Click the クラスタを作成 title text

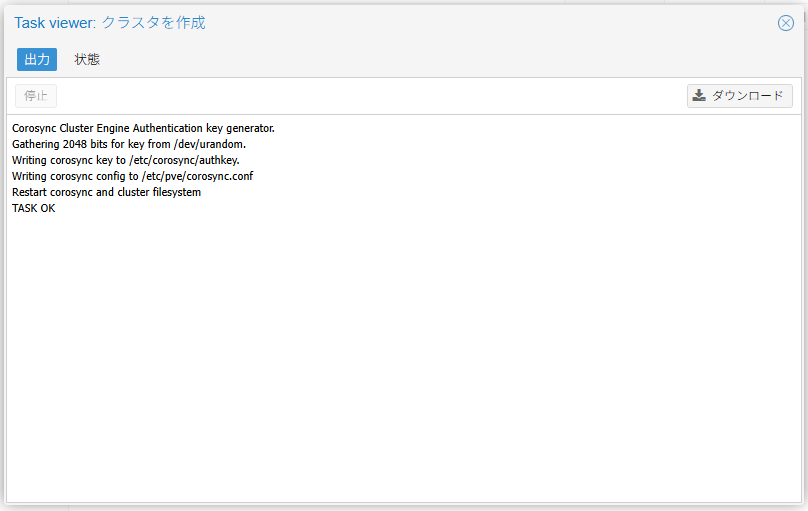[x=153, y=23]
